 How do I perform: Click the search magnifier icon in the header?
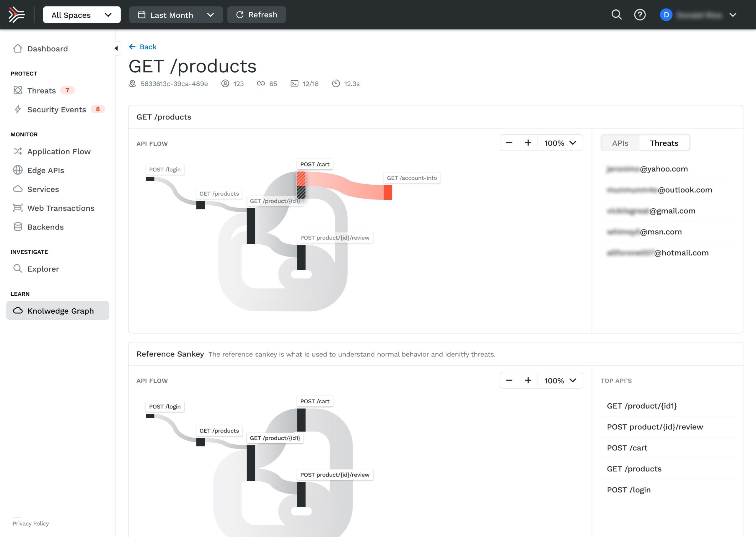point(616,14)
